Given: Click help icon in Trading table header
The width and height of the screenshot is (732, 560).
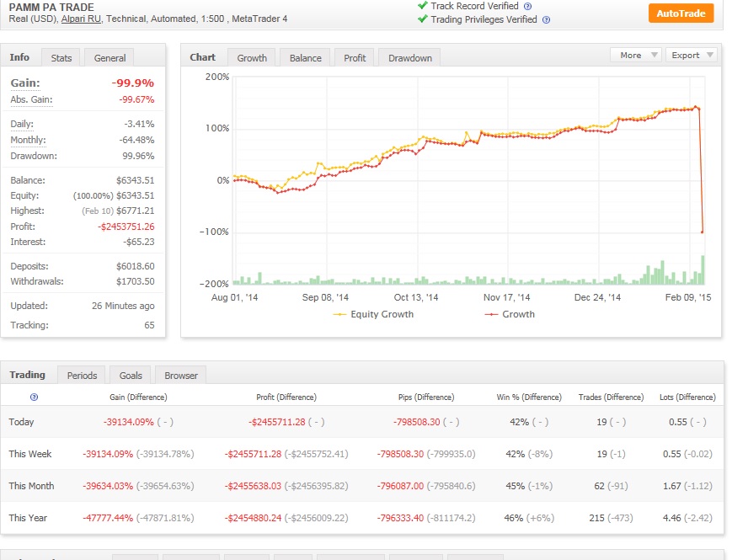Looking at the screenshot, I should click(x=34, y=397).
